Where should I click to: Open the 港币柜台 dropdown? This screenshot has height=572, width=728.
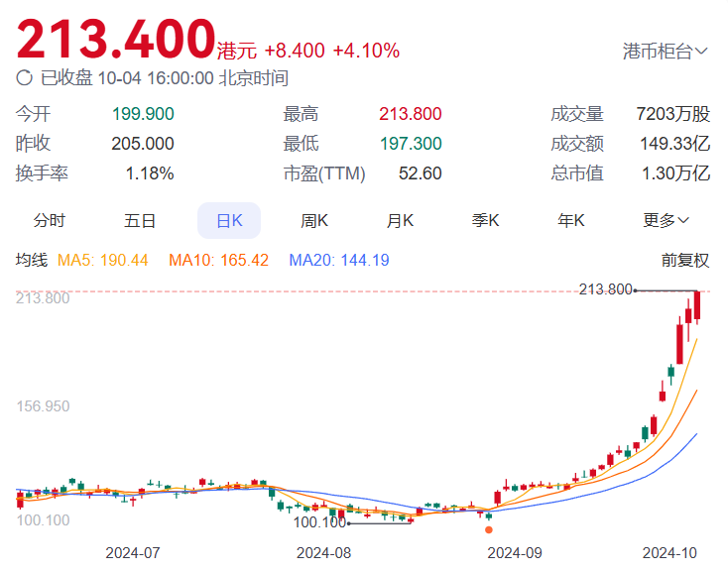coord(665,51)
